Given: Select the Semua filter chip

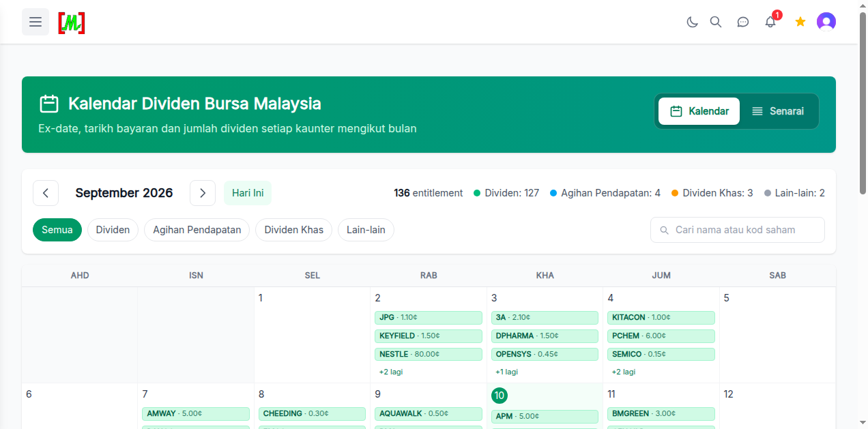Looking at the screenshot, I should point(57,230).
